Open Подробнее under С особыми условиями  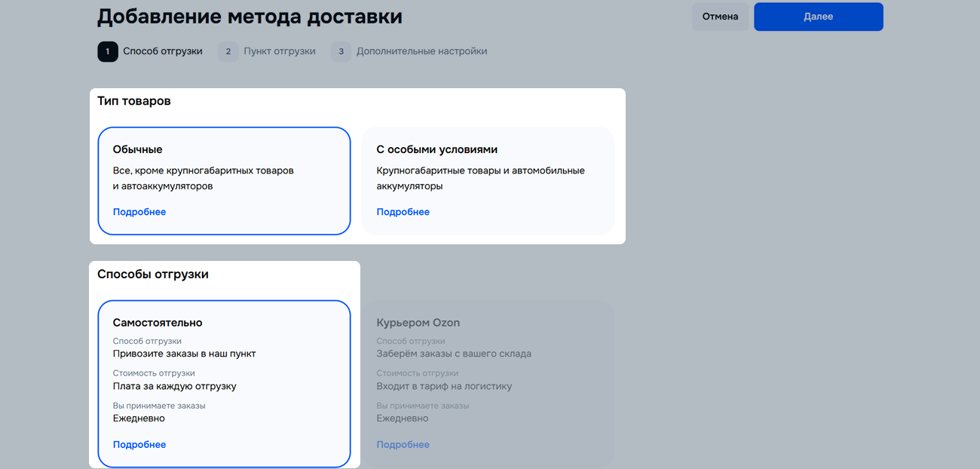pyautogui.click(x=403, y=212)
